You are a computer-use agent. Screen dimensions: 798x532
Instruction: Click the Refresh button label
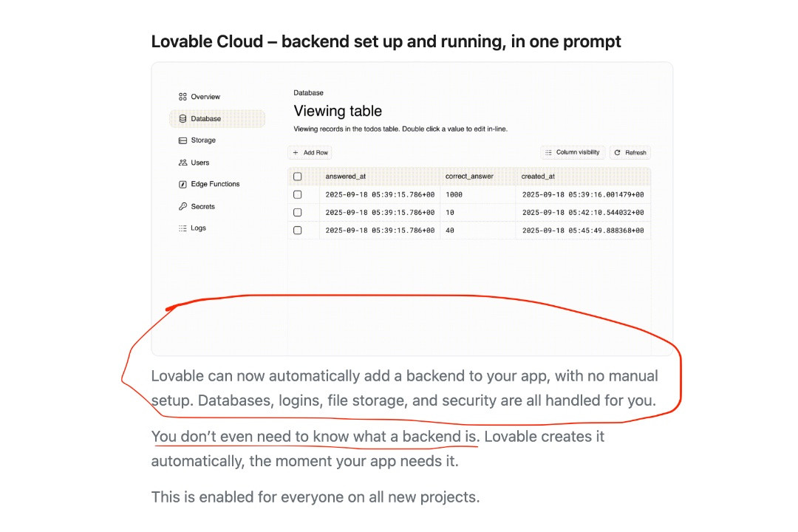point(635,153)
